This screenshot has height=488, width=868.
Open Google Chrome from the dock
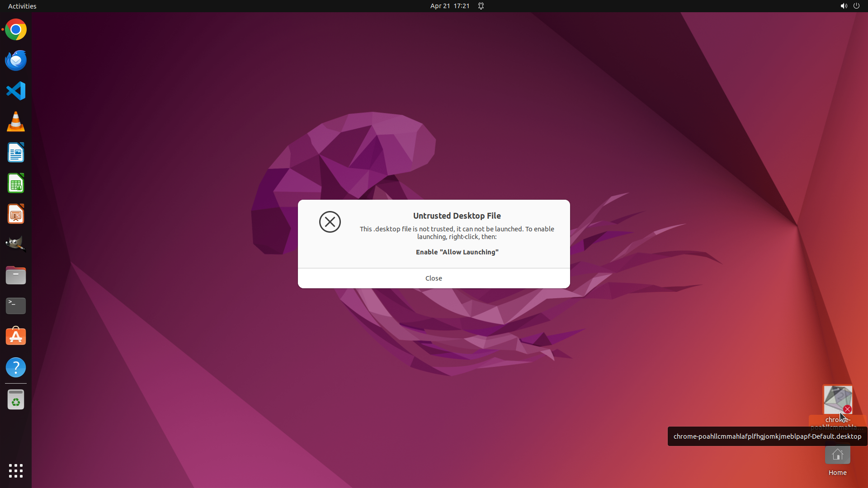pyautogui.click(x=16, y=30)
